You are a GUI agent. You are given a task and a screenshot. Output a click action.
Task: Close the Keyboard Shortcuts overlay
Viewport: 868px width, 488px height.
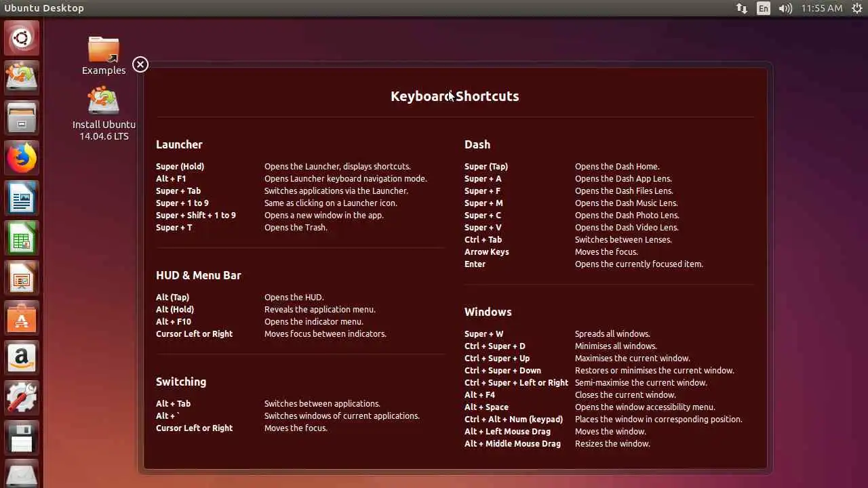(140, 64)
